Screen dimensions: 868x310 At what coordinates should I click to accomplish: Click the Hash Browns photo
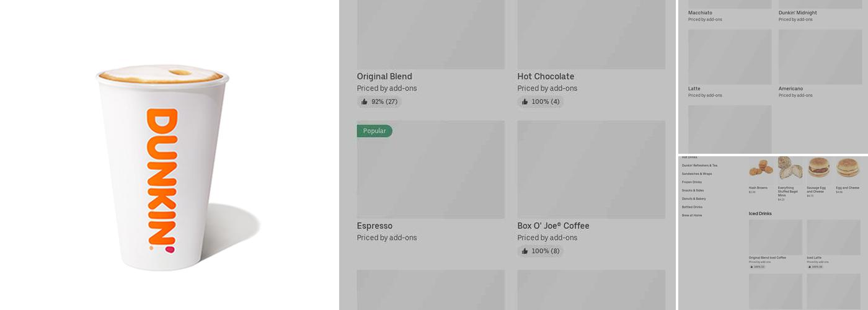click(x=761, y=167)
